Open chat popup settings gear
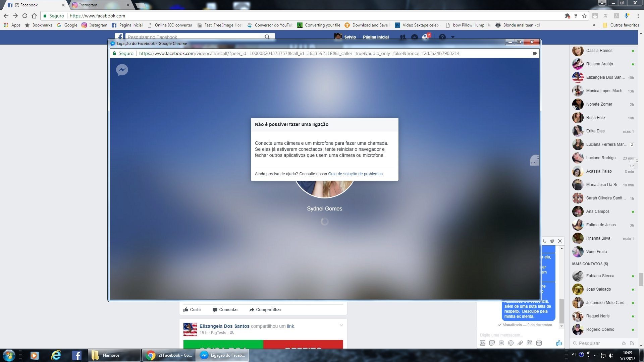 click(552, 241)
